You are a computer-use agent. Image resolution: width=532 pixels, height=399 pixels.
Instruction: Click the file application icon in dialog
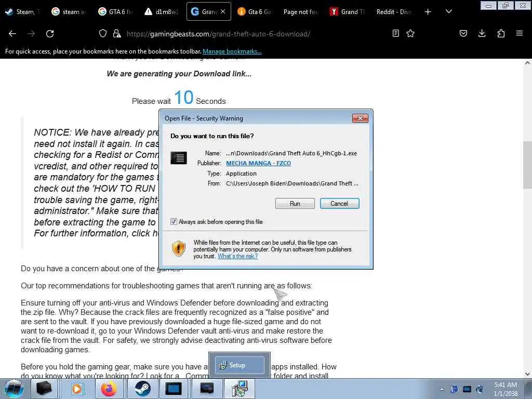pos(179,158)
